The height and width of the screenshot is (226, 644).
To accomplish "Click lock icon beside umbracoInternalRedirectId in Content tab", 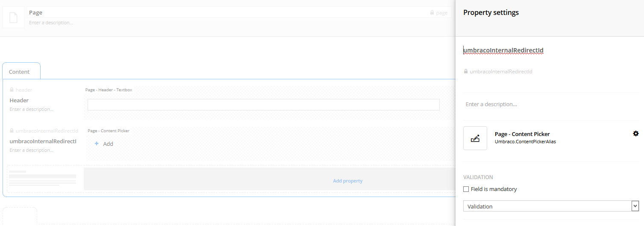I will pos(12,131).
